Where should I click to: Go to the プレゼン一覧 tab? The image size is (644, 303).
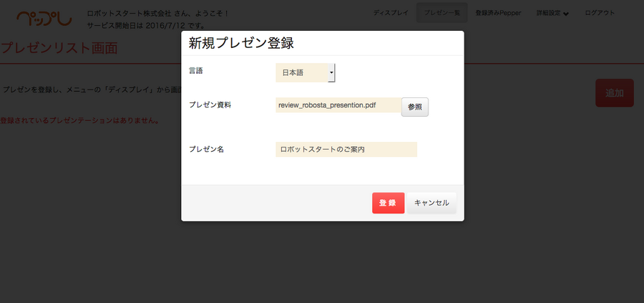(441, 13)
